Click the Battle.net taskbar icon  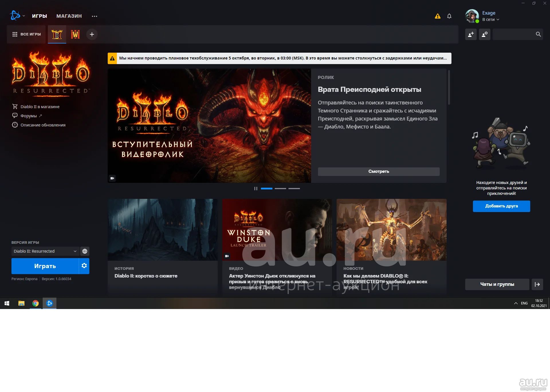pyautogui.click(x=50, y=303)
